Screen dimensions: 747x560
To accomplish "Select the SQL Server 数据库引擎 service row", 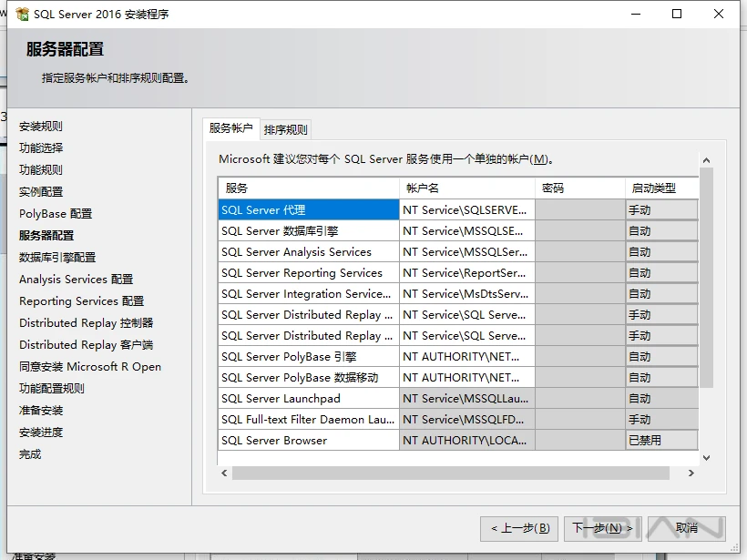I will pyautogui.click(x=309, y=231).
